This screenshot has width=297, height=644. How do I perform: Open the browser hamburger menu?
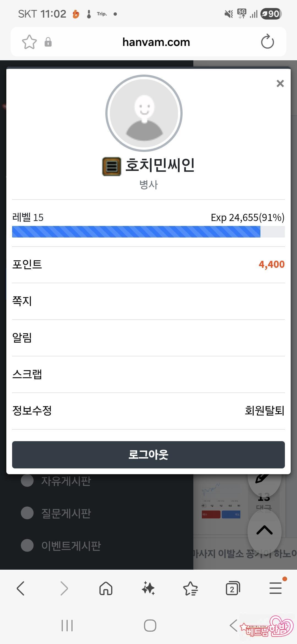point(275,588)
